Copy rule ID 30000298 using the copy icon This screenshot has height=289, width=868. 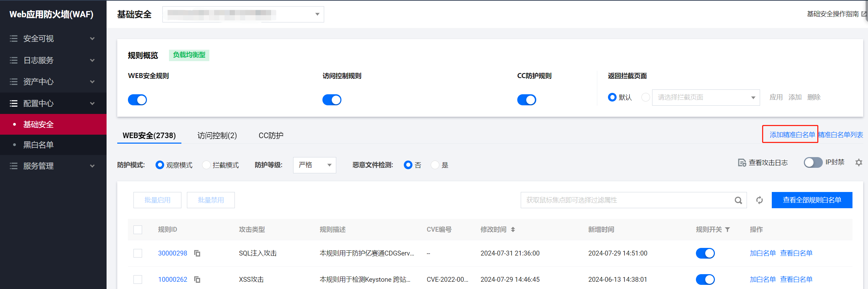click(x=197, y=253)
